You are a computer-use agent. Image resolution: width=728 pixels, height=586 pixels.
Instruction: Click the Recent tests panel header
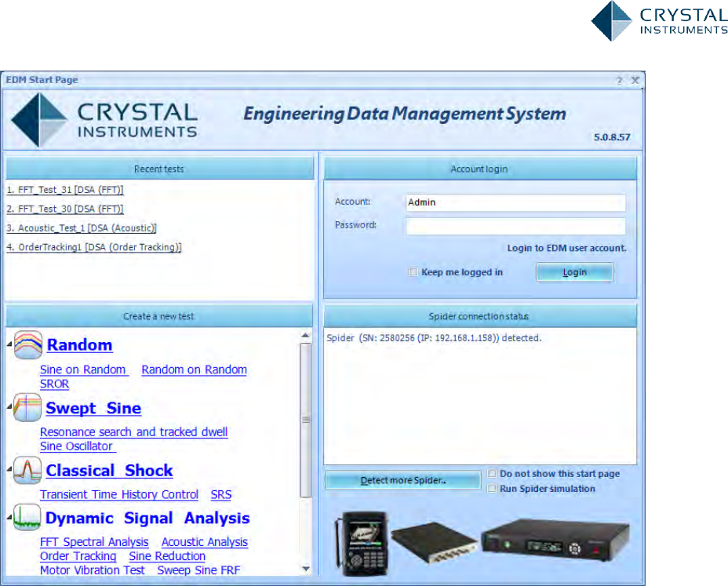(x=158, y=169)
